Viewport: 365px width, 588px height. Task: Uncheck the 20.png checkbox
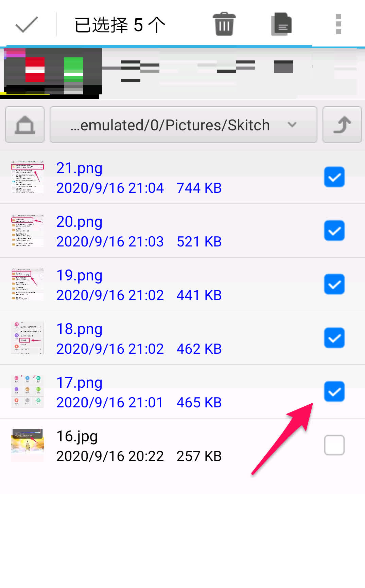[334, 231]
